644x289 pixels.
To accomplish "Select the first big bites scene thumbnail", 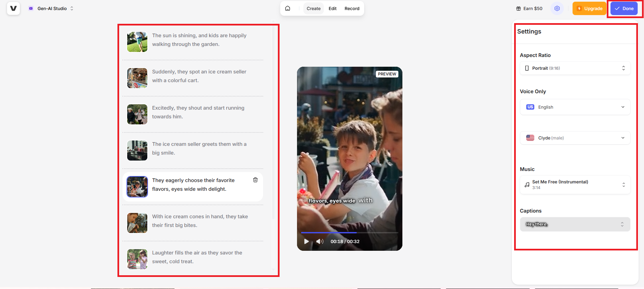I will pyautogui.click(x=137, y=223).
